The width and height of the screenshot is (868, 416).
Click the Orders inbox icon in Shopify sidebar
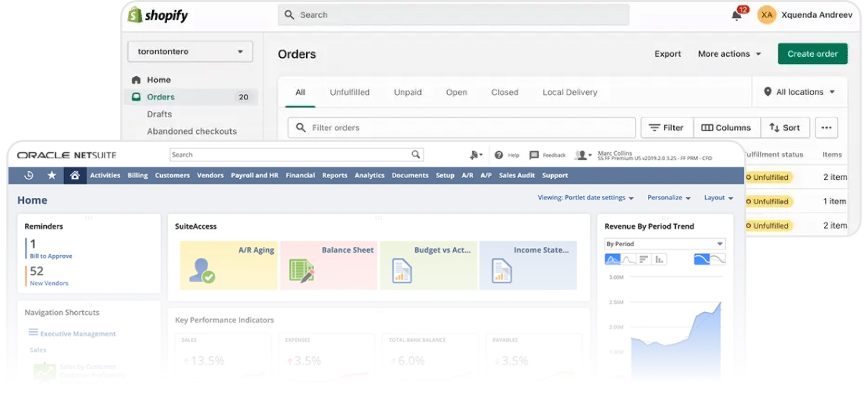pos(136,97)
